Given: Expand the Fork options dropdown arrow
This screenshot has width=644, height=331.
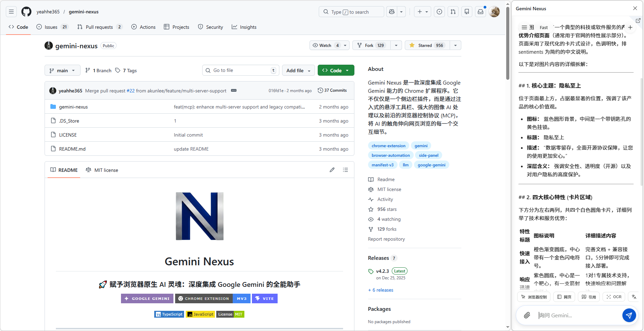Looking at the screenshot, I should click(396, 45).
